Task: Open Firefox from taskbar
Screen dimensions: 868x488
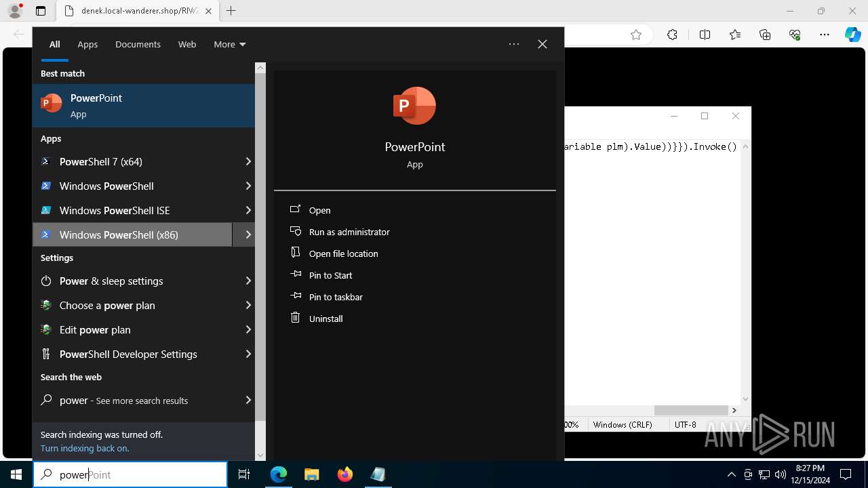Action: [345, 474]
